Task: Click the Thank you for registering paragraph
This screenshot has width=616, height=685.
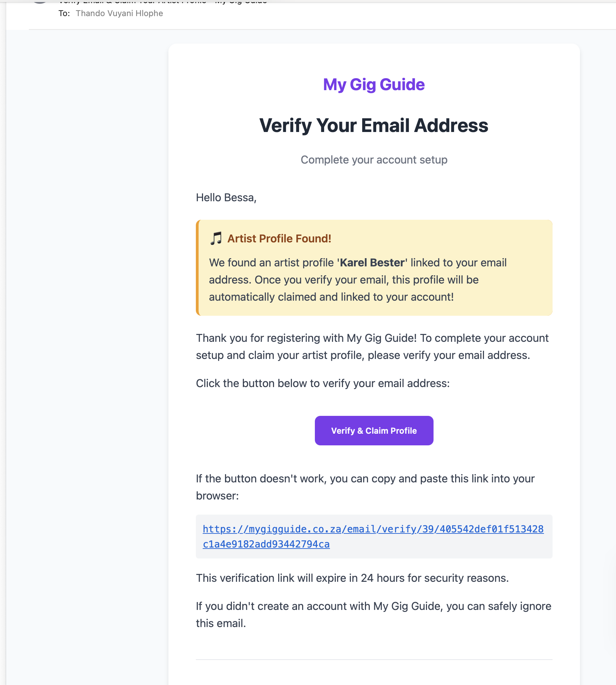Action: (x=372, y=347)
